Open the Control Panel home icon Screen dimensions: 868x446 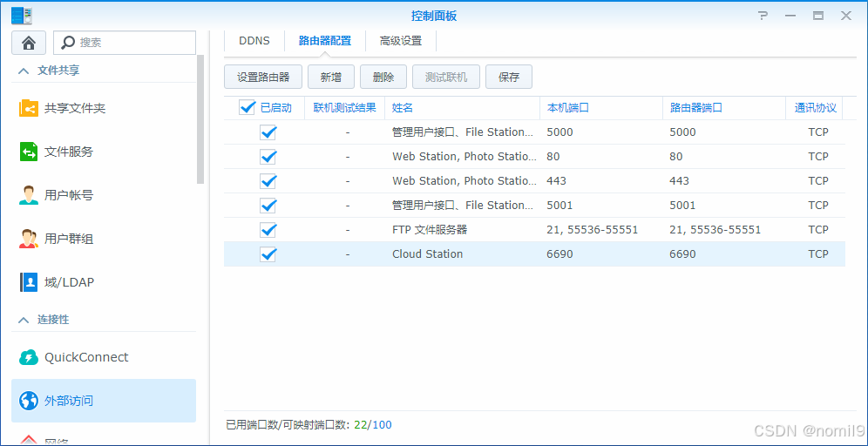[x=30, y=43]
